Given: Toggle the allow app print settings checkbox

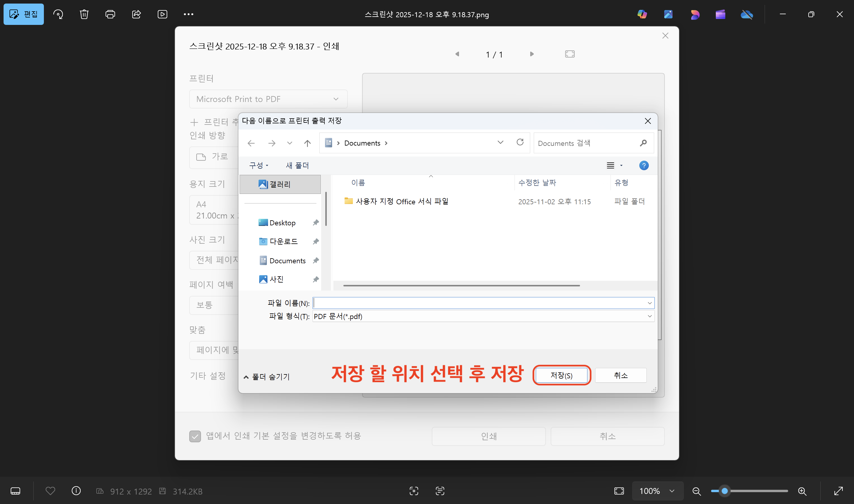Looking at the screenshot, I should pos(195,436).
